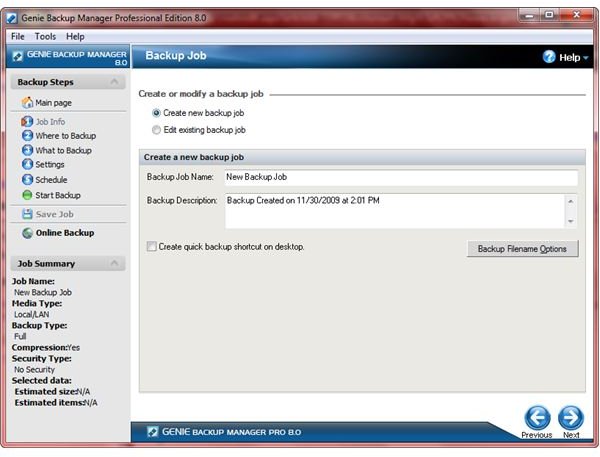Open the Schedule step link

click(x=51, y=180)
